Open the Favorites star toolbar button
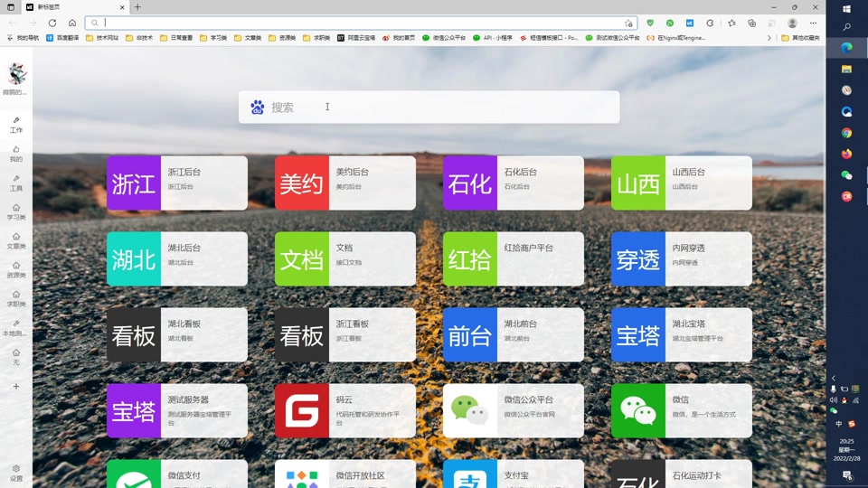 click(x=731, y=23)
